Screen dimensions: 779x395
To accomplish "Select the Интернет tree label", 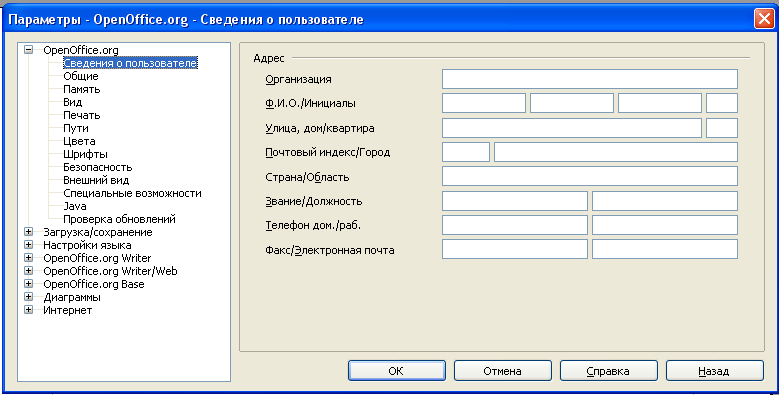I will tap(67, 310).
